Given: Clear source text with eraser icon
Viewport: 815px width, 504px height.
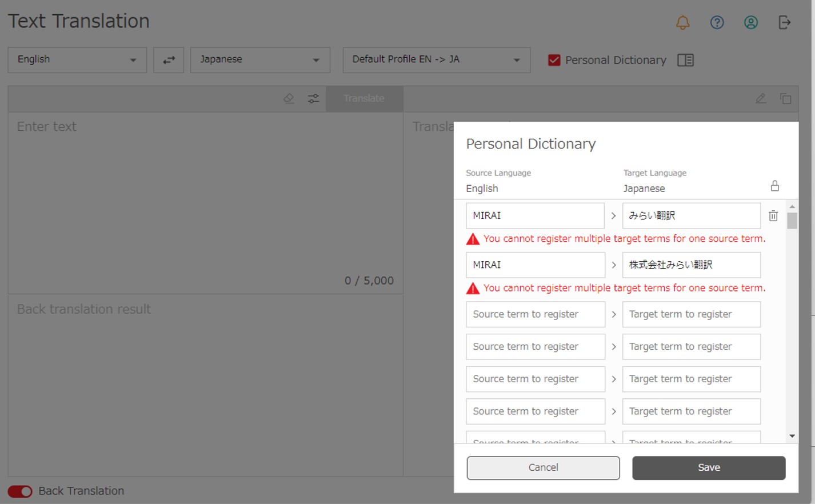Looking at the screenshot, I should pyautogui.click(x=289, y=98).
